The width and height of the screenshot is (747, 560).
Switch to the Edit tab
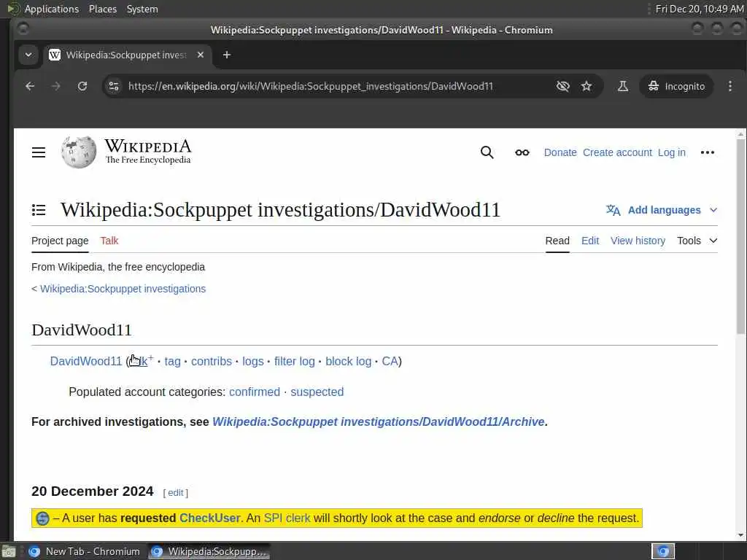(x=590, y=241)
